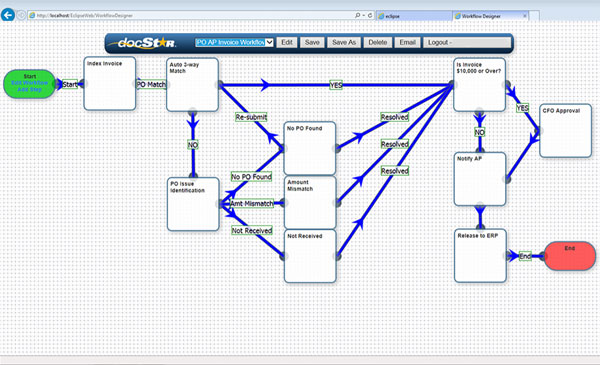This screenshot has height=365, width=600.
Task: Click the Edit button
Action: pos(287,42)
